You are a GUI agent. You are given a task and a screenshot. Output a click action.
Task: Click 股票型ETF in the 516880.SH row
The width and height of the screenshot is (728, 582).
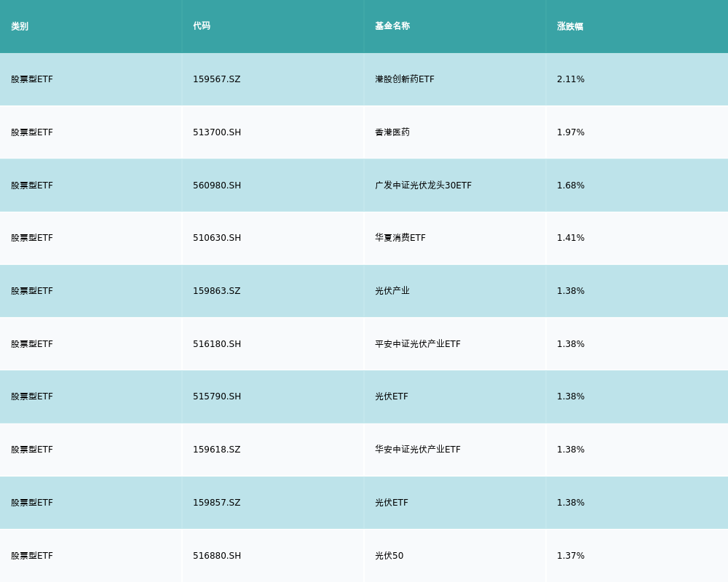[32, 556]
